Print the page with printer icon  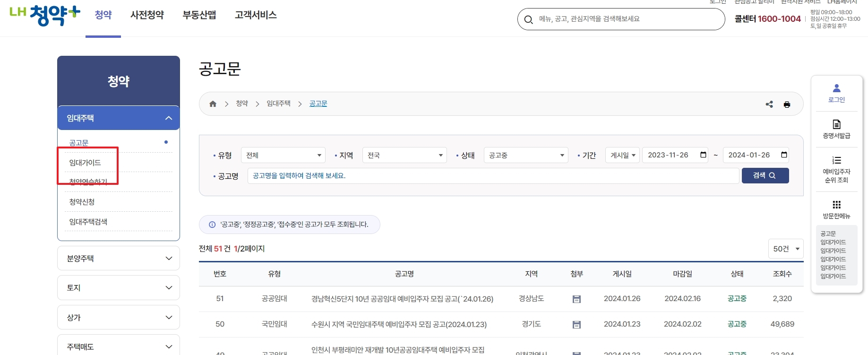pyautogui.click(x=787, y=104)
